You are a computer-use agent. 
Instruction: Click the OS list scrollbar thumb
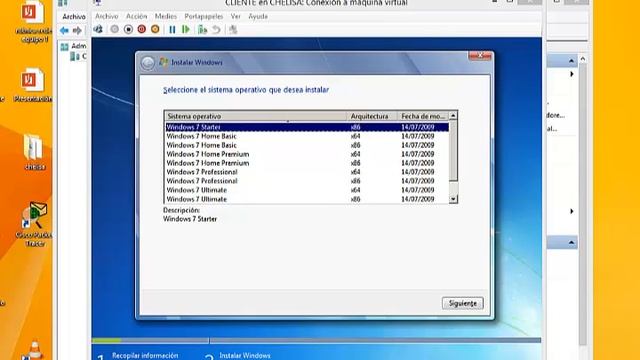point(453,151)
